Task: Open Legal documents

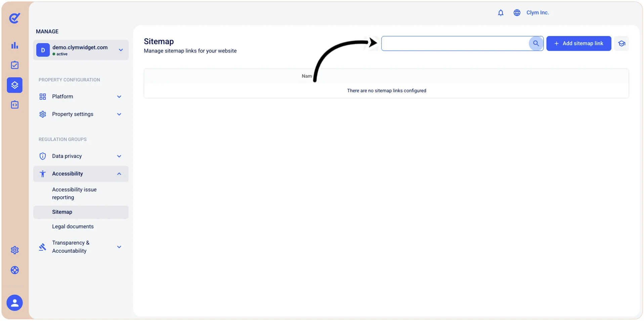Action: 73,227
